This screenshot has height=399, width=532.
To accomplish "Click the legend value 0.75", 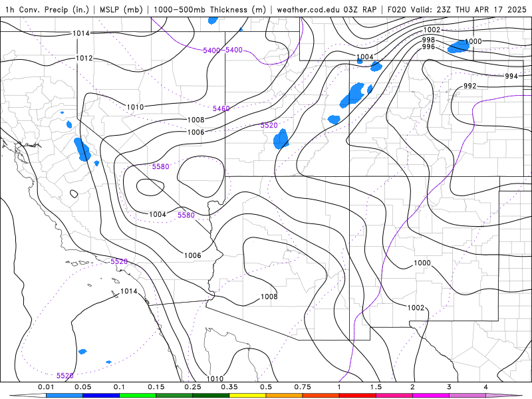I will 303,387.
